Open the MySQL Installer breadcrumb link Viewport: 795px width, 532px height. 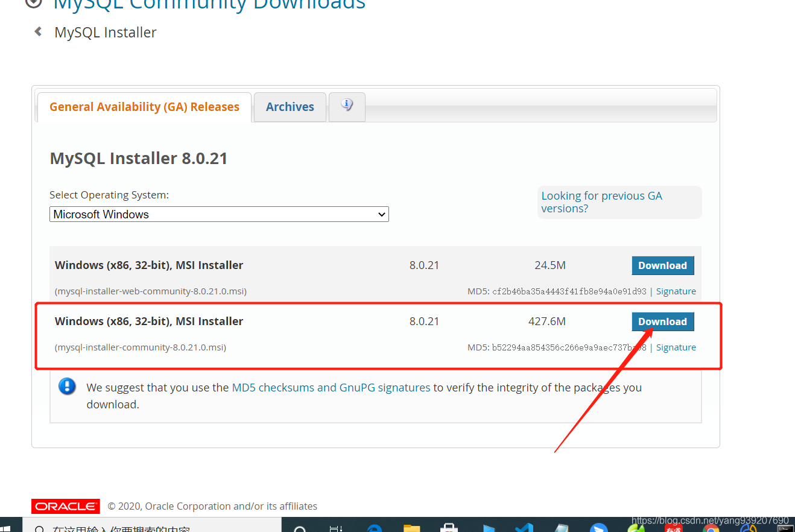click(106, 33)
